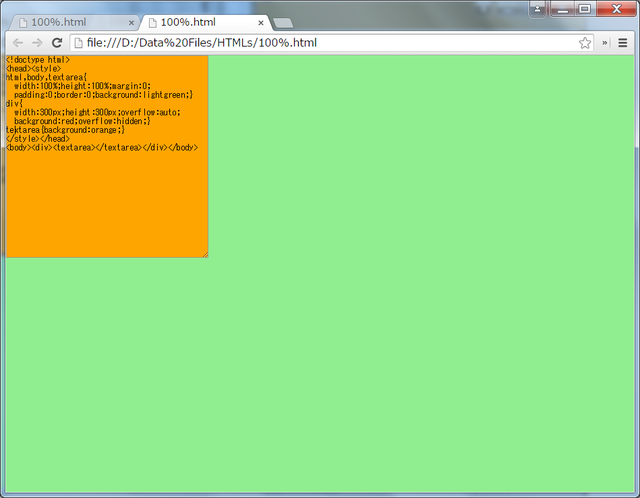Click the text '<!doctype html>' in the textarea

pyautogui.click(x=38, y=60)
